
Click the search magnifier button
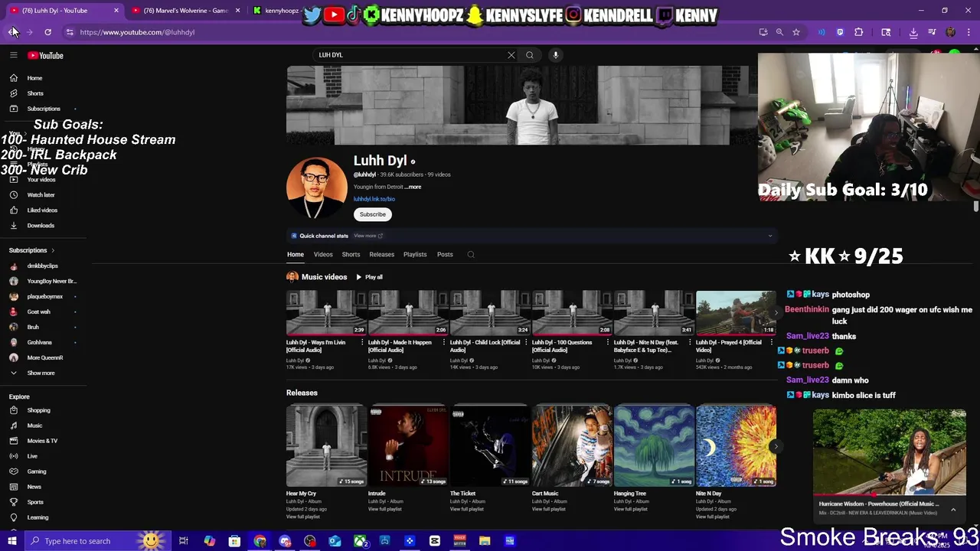click(529, 55)
